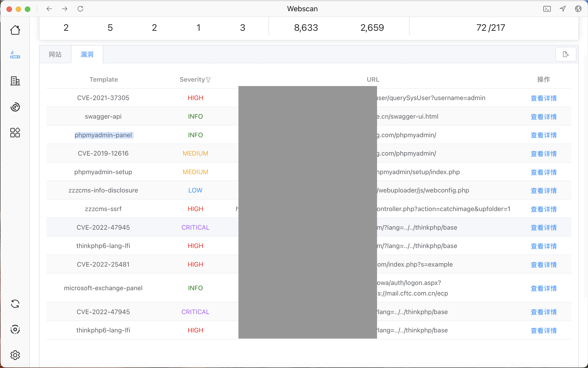Select the 漏洞 tab

87,54
